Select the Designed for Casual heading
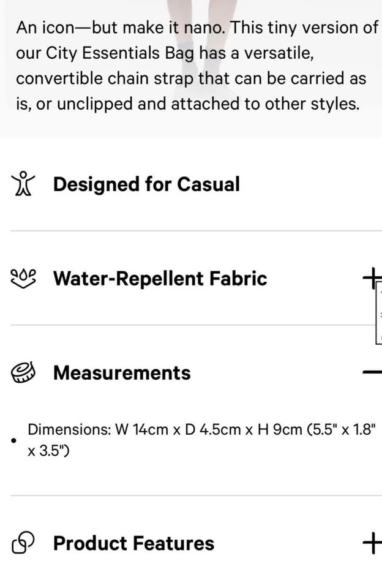Screen dimensions: 382x588 tap(146, 184)
